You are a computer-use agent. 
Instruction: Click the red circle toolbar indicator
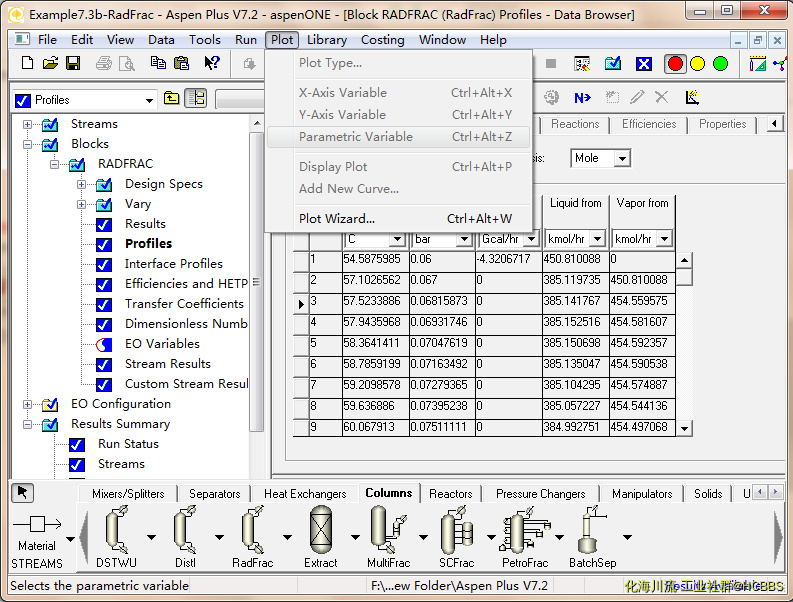[675, 63]
